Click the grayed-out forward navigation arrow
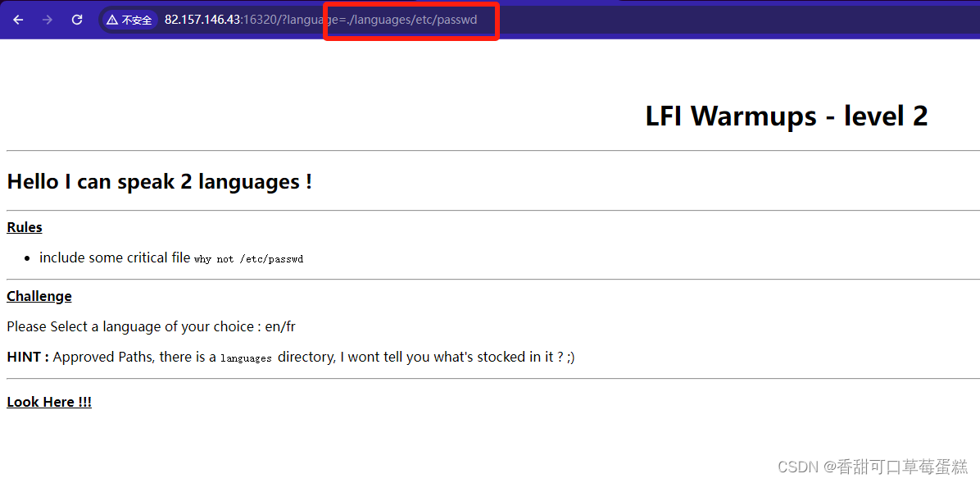The width and height of the screenshot is (980, 483). [x=48, y=20]
